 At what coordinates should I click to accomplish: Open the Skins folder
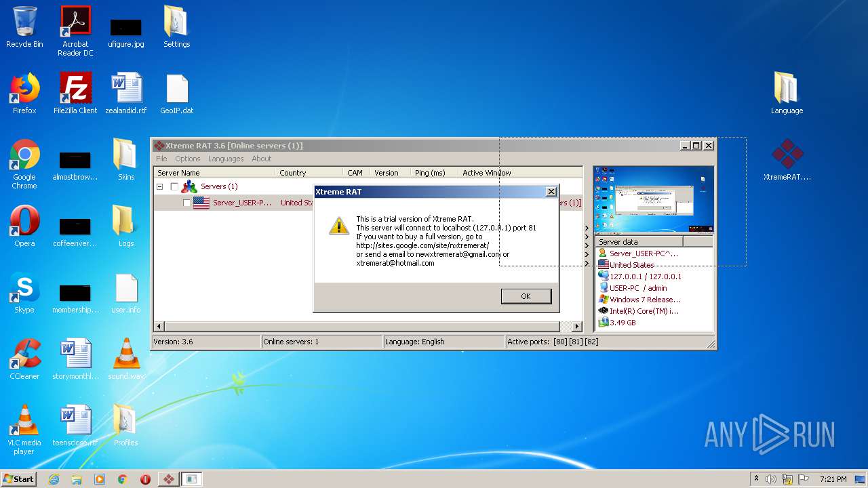coord(126,160)
